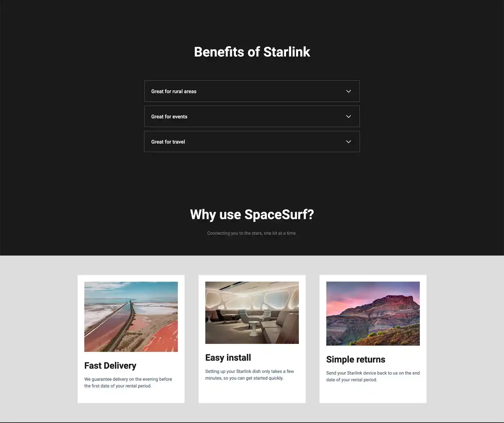Click the chevron arrow on Great for rural areas

348,91
